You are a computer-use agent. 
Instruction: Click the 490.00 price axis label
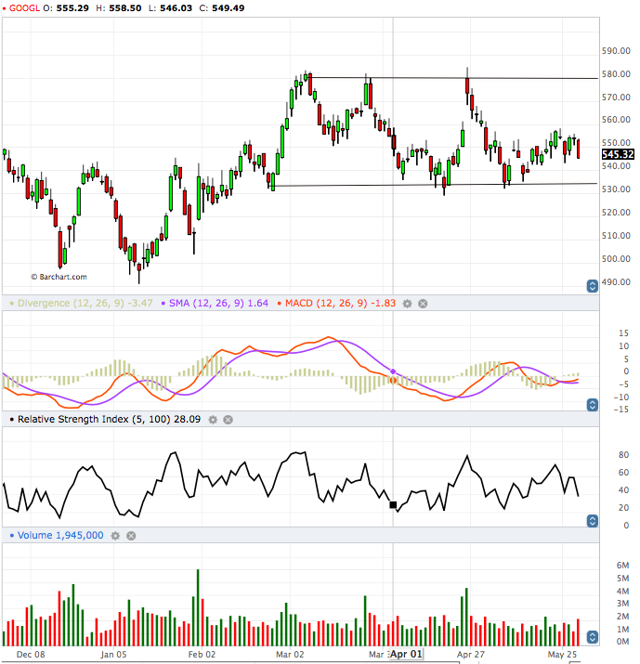(x=616, y=282)
